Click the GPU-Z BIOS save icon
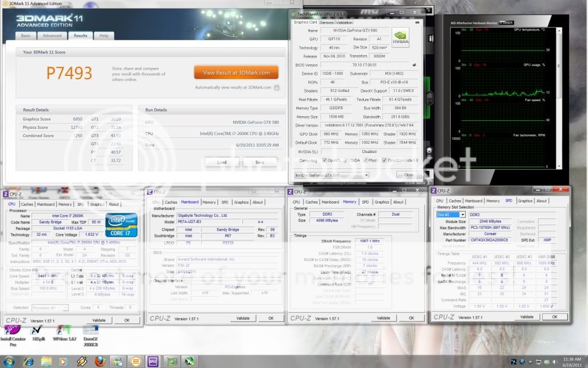This screenshot has width=588, height=368. pyautogui.click(x=415, y=66)
